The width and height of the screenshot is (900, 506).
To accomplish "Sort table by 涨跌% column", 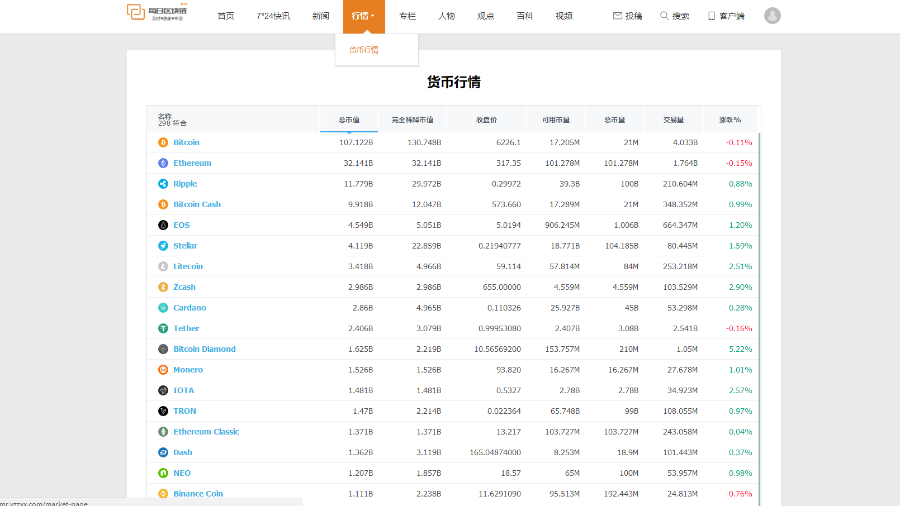I will pyautogui.click(x=730, y=119).
